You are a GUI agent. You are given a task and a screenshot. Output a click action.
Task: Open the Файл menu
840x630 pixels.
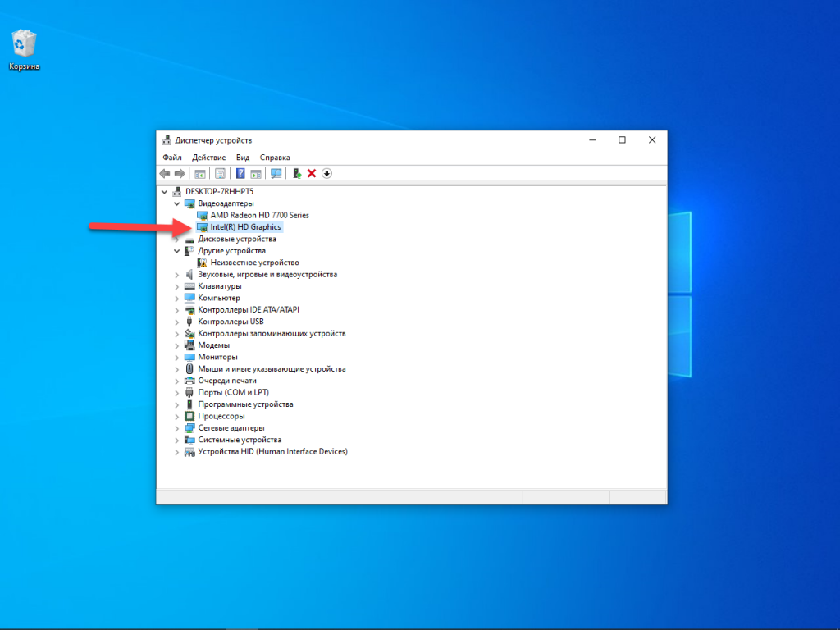pyautogui.click(x=172, y=157)
